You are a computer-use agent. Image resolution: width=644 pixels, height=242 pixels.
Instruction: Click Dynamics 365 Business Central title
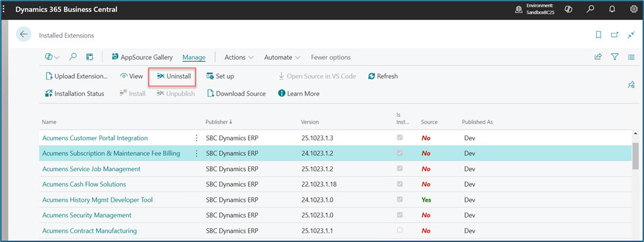[66, 9]
